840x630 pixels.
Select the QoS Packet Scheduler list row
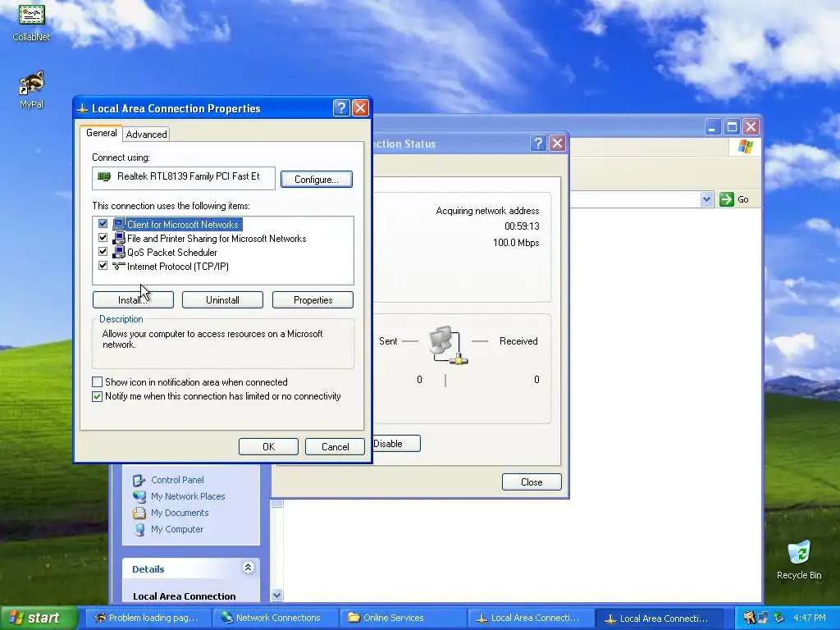223,253
